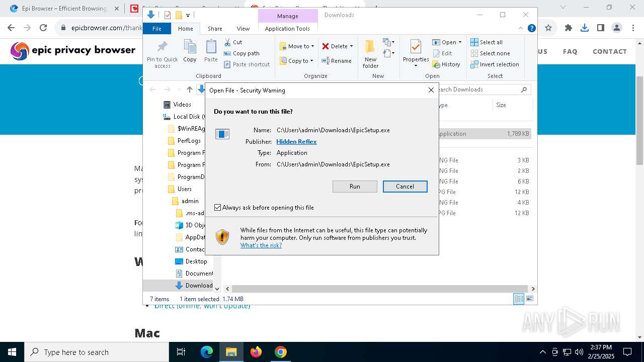This screenshot has width=644, height=362.
Task: Open the Properties dropdown arrow
Action: pos(416,65)
